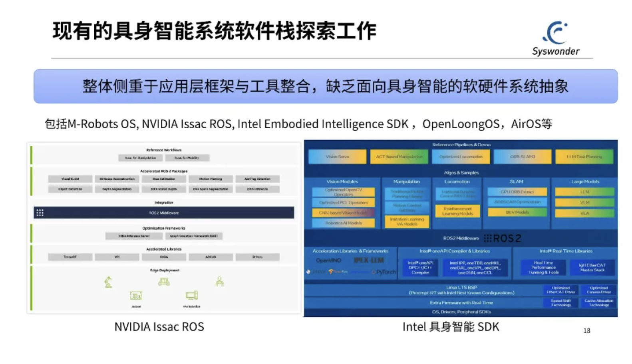Click the IPEX-LLM logo
Screen dimensions: 632x364
click(x=369, y=260)
